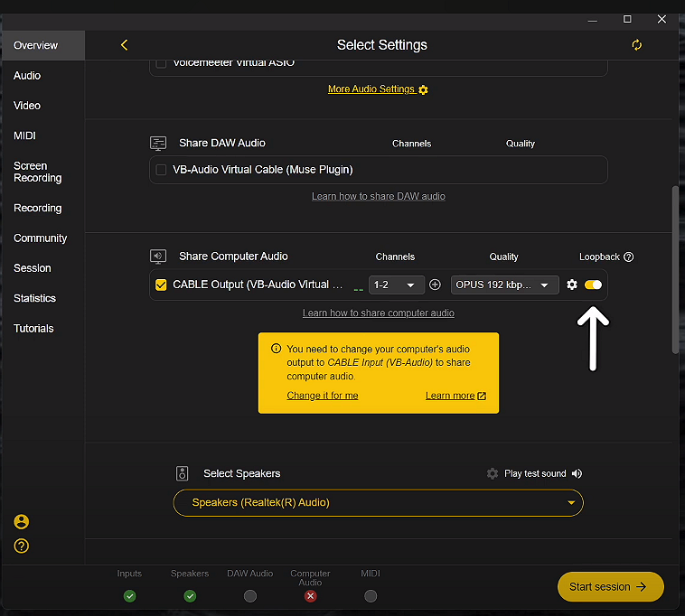
Task: Close the application window
Action: click(662, 19)
